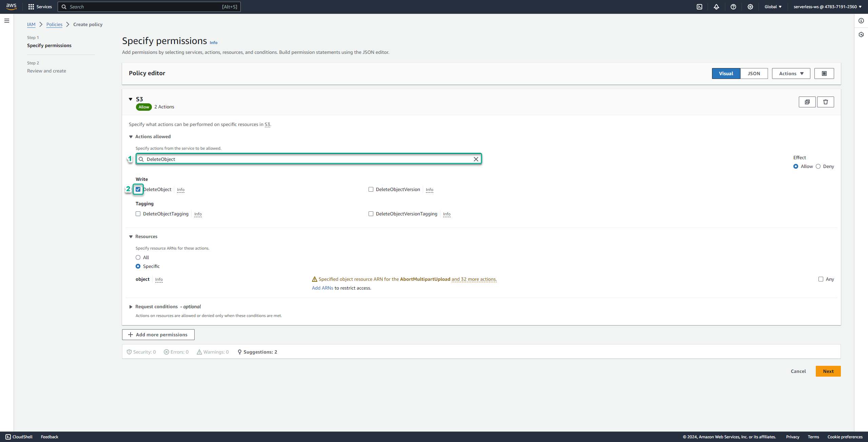Viewport: 868px width, 442px height.
Task: Open the notifications bell
Action: [716, 7]
